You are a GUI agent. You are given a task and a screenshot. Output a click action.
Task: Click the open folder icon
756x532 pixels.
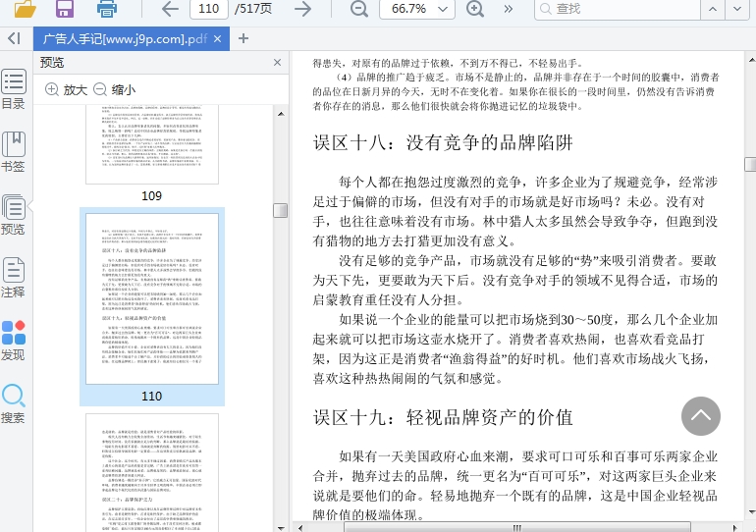[25, 10]
